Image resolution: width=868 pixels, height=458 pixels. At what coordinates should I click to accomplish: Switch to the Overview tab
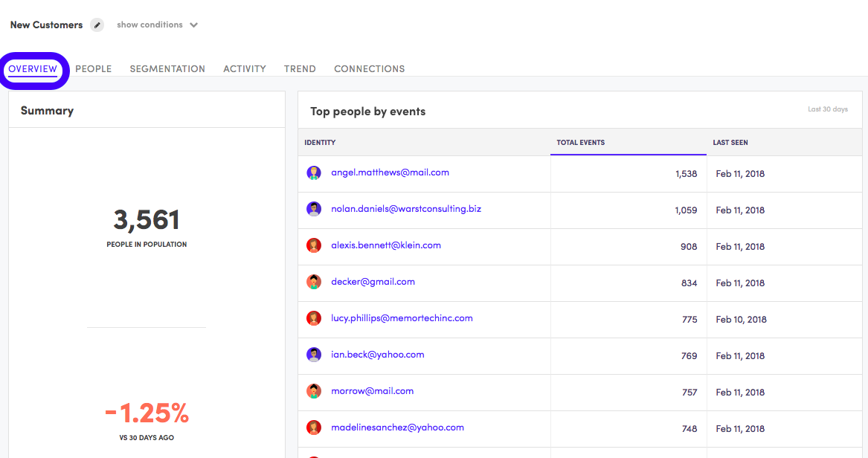click(33, 69)
